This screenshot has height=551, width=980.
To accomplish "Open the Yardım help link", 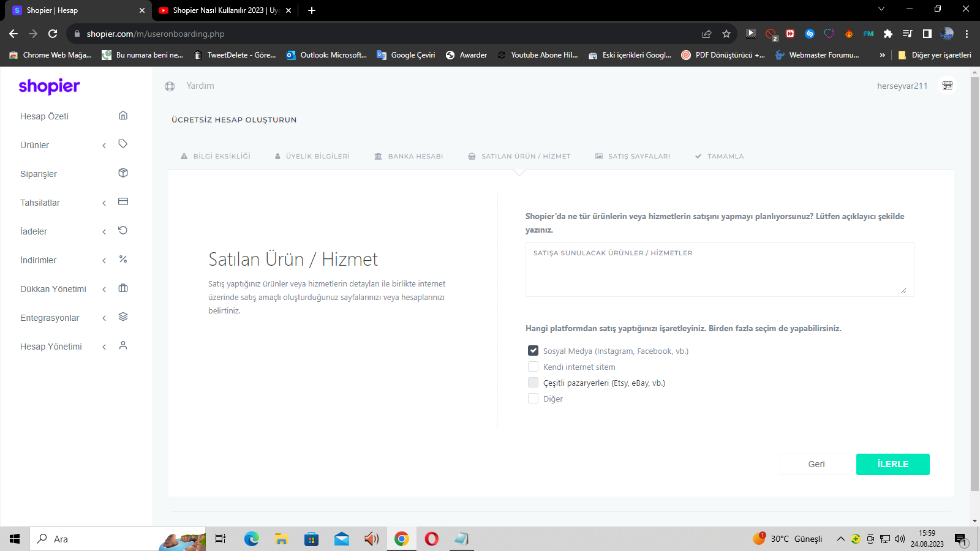I will tap(200, 86).
